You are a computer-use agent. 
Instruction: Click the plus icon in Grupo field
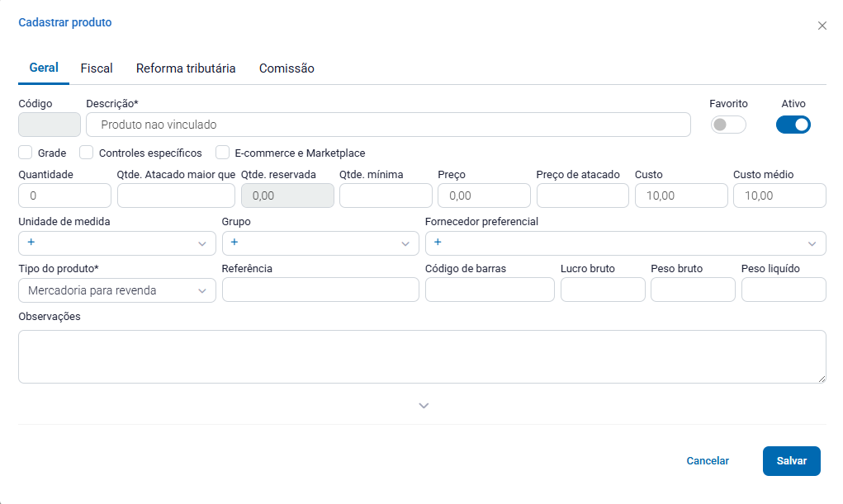click(234, 243)
